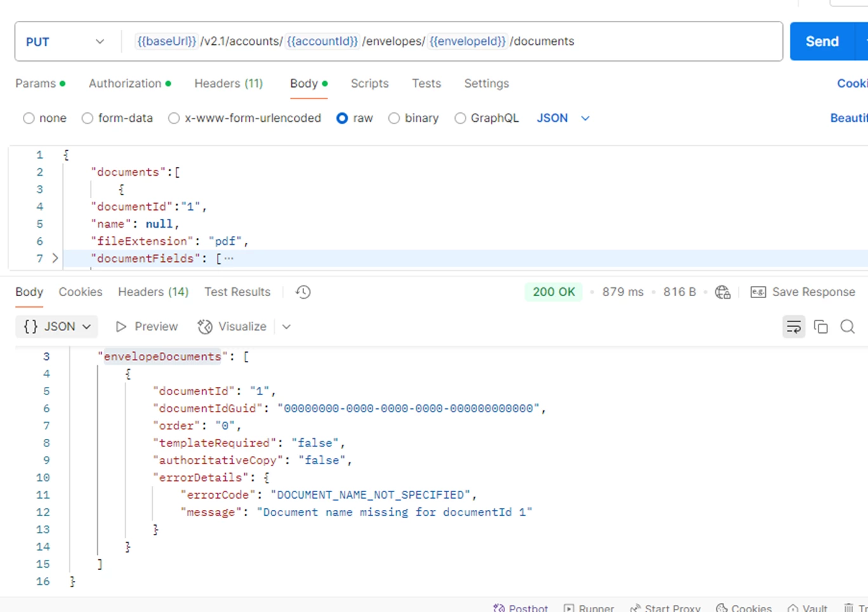The image size is (868, 612).
Task: Click the 816 B response size
Action: (x=680, y=292)
